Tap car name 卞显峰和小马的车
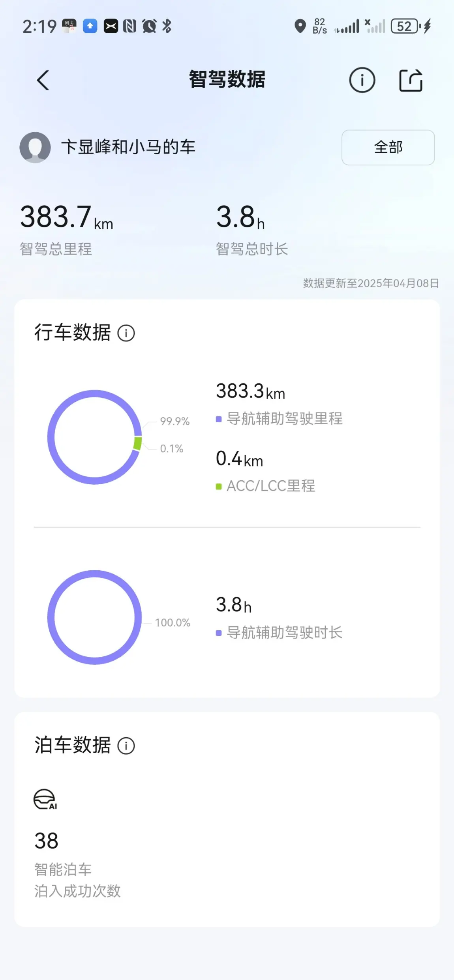The width and height of the screenshot is (454, 980). [x=128, y=147]
